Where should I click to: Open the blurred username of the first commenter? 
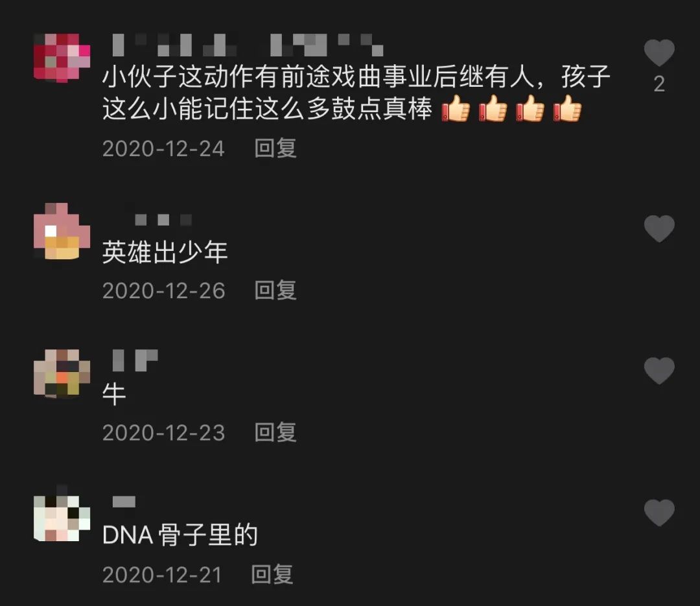coord(248,45)
